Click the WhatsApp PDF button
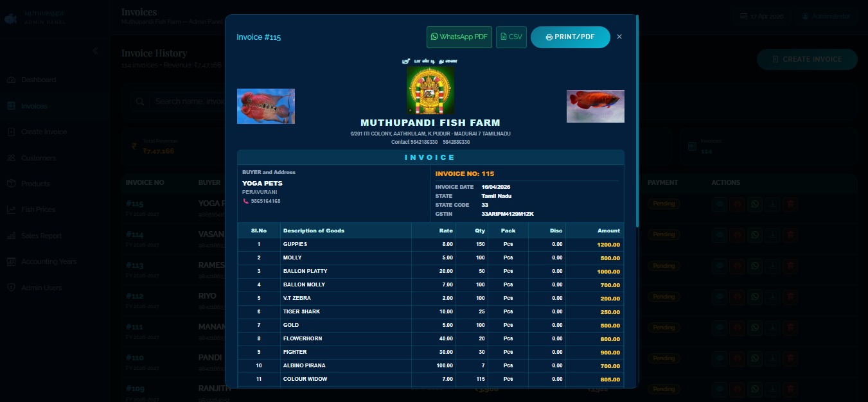Image resolution: width=868 pixels, height=402 pixels. [x=459, y=37]
